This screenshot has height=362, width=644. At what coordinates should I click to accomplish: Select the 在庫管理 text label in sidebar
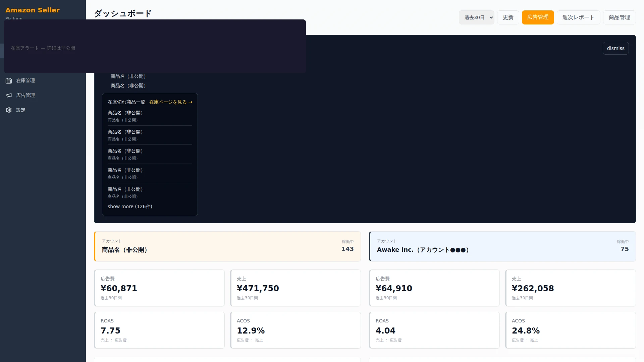click(x=25, y=81)
